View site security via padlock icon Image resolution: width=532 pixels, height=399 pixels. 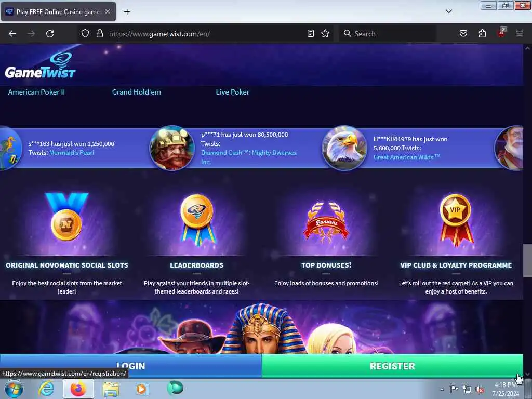click(99, 33)
